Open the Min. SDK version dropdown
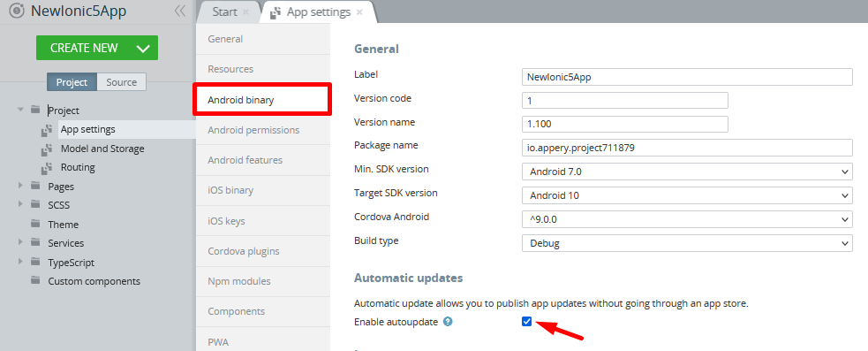 687,172
